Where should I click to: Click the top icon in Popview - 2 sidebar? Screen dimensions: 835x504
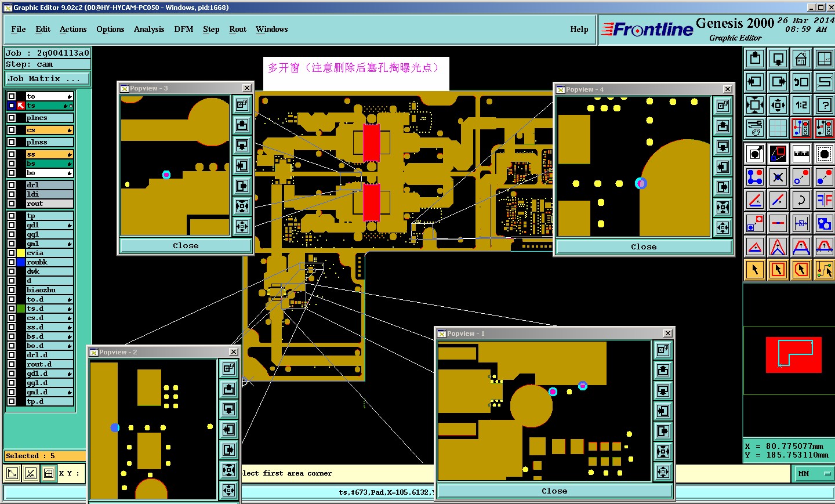tap(229, 368)
